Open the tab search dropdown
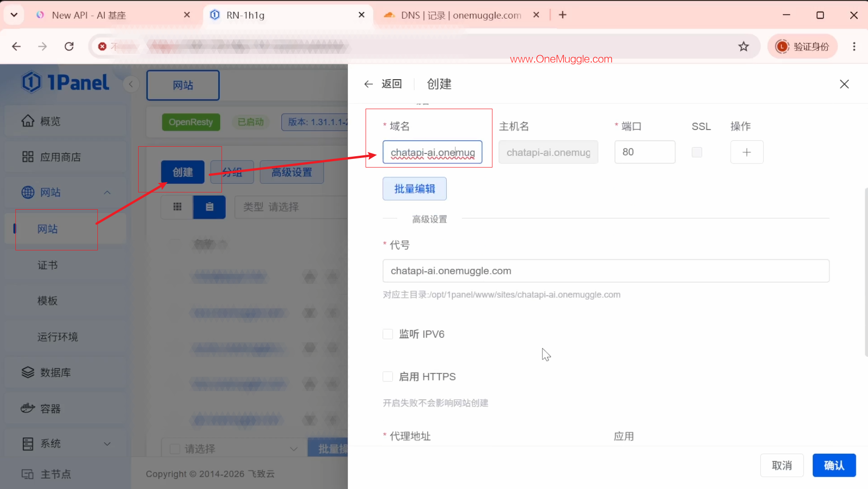The height and width of the screenshot is (489, 868). click(x=14, y=15)
